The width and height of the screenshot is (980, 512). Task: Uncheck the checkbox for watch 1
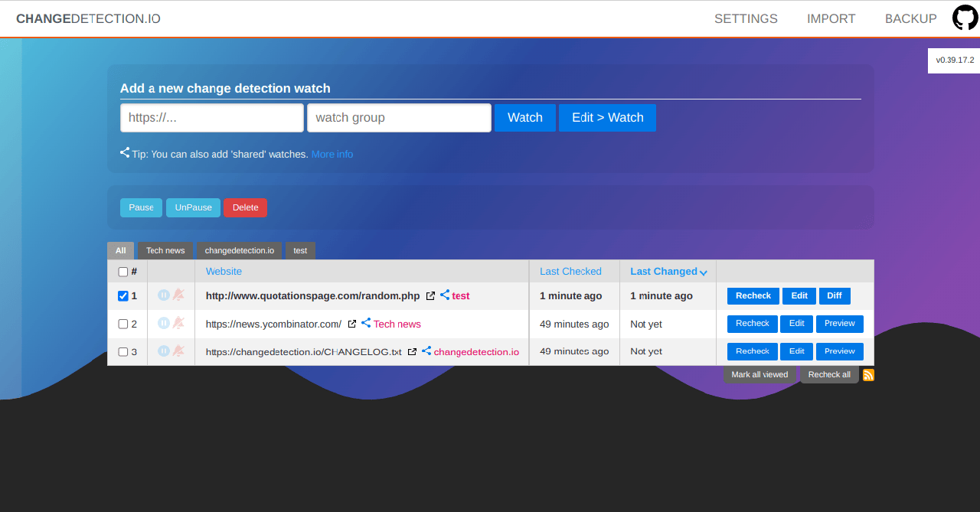(123, 296)
